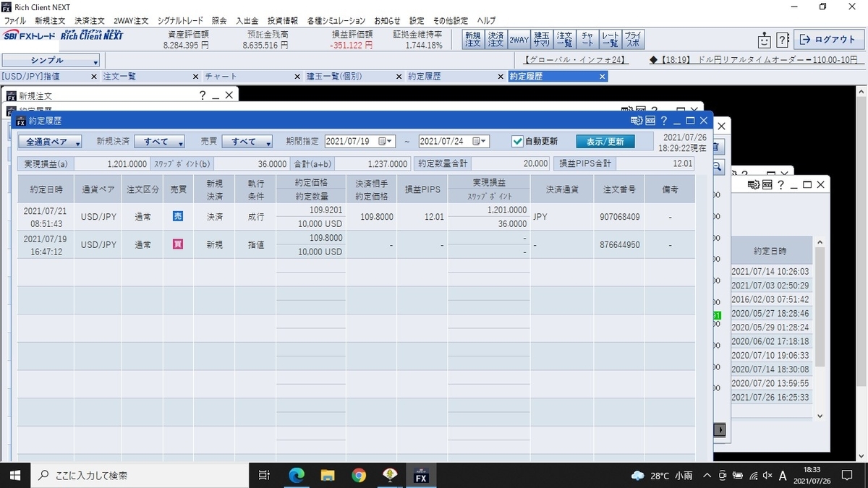The height and width of the screenshot is (488, 868).
Task: Click the scrollbar down arrow in right background window
Action: (x=820, y=416)
